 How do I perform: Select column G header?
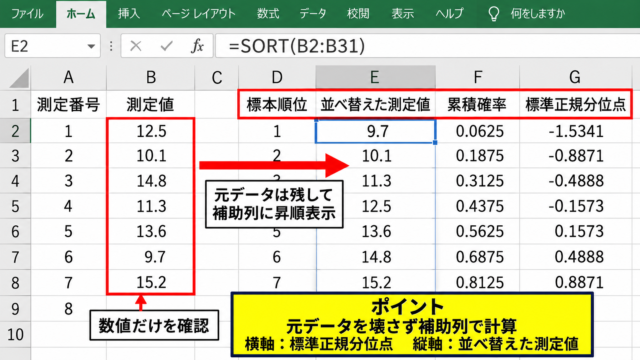(x=575, y=77)
